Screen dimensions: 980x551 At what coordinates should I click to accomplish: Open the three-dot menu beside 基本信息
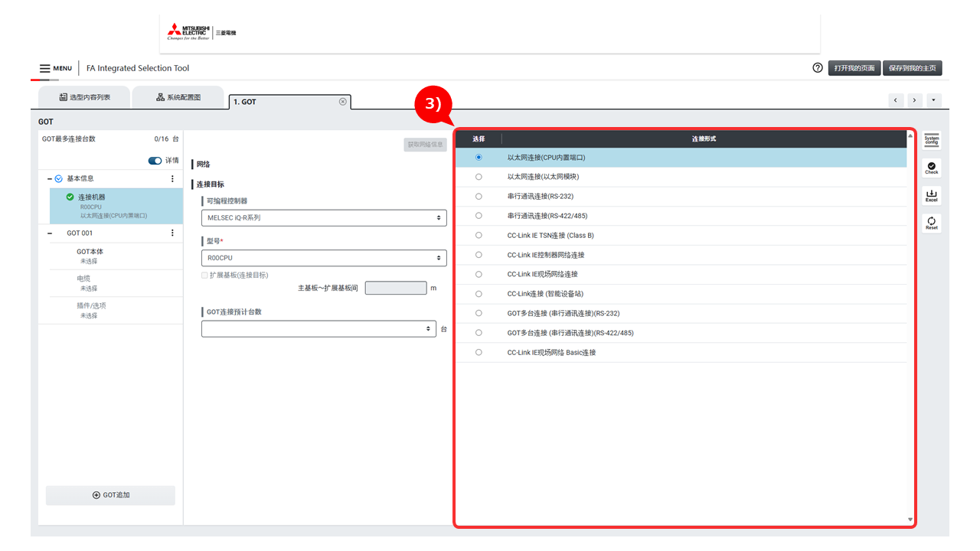point(172,178)
